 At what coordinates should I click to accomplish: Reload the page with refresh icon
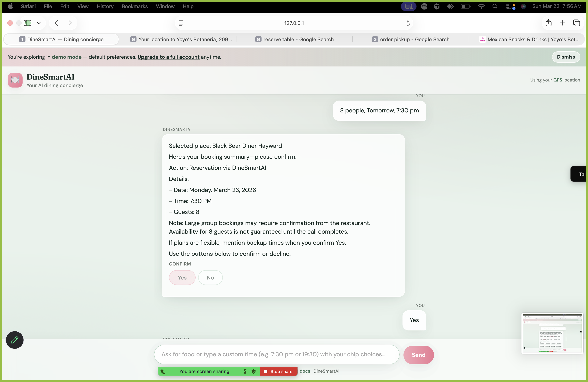point(407,23)
